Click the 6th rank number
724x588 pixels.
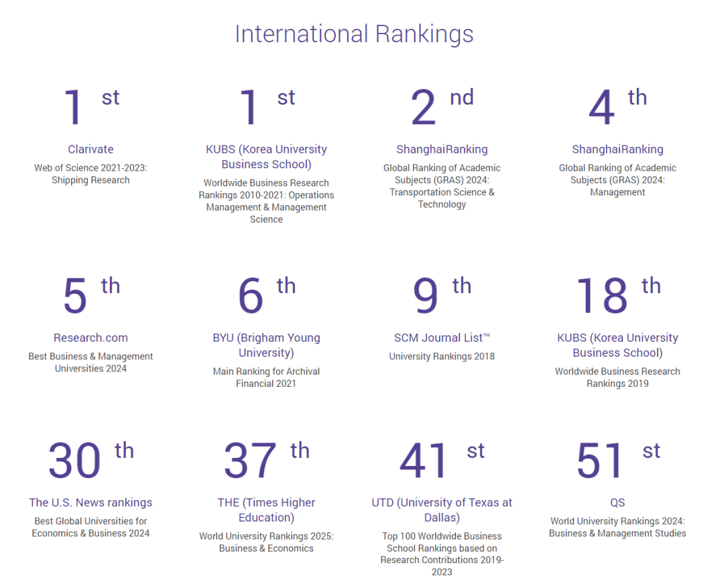pyautogui.click(x=266, y=295)
